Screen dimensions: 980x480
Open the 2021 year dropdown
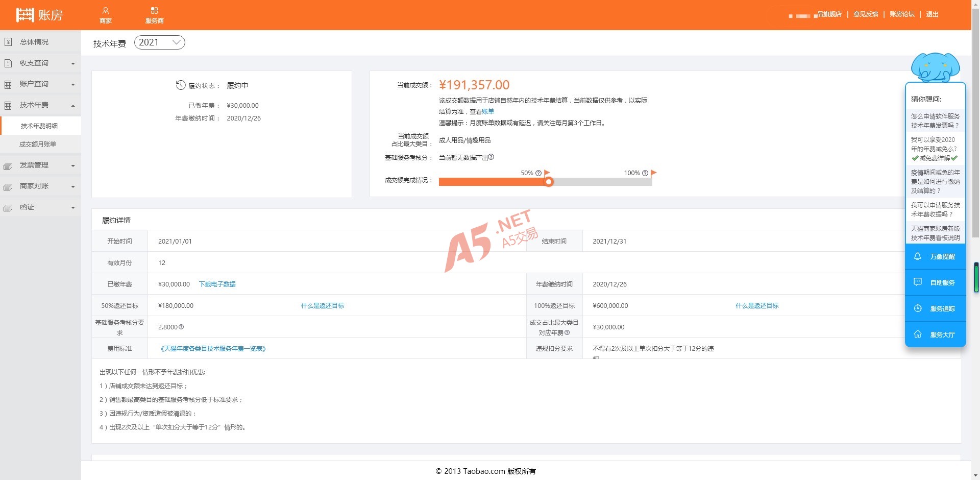(159, 42)
